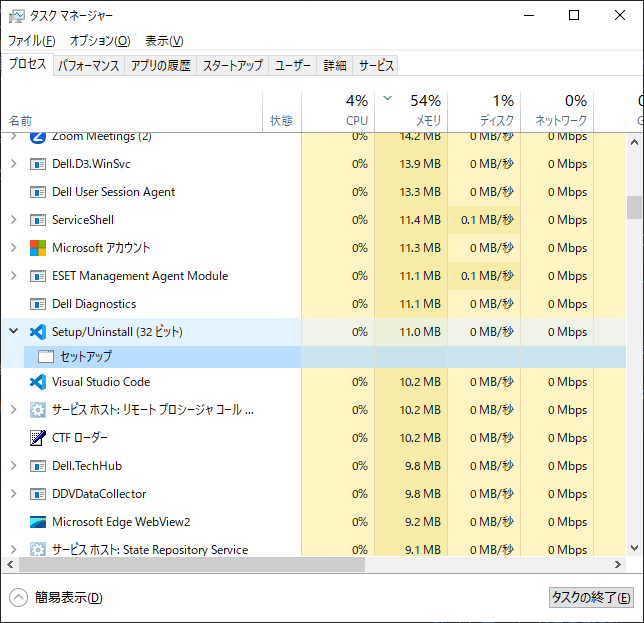The image size is (644, 623).
Task: Sort by the ディスク column header
Action: (x=484, y=112)
